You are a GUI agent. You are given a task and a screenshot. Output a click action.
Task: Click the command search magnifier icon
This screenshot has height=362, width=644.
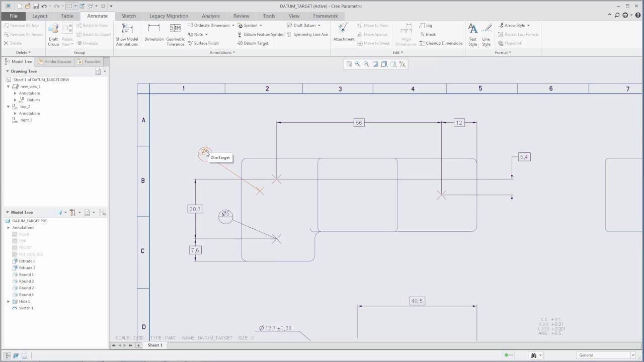click(x=617, y=16)
